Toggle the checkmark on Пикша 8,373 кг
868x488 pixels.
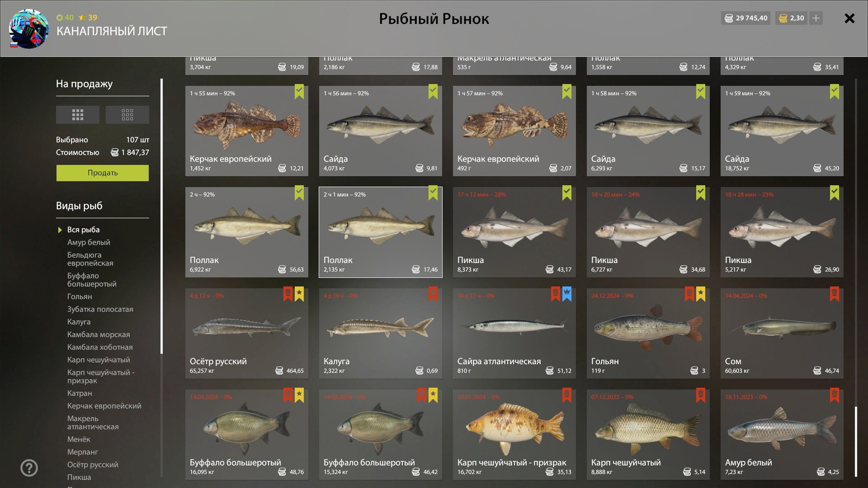(x=567, y=192)
